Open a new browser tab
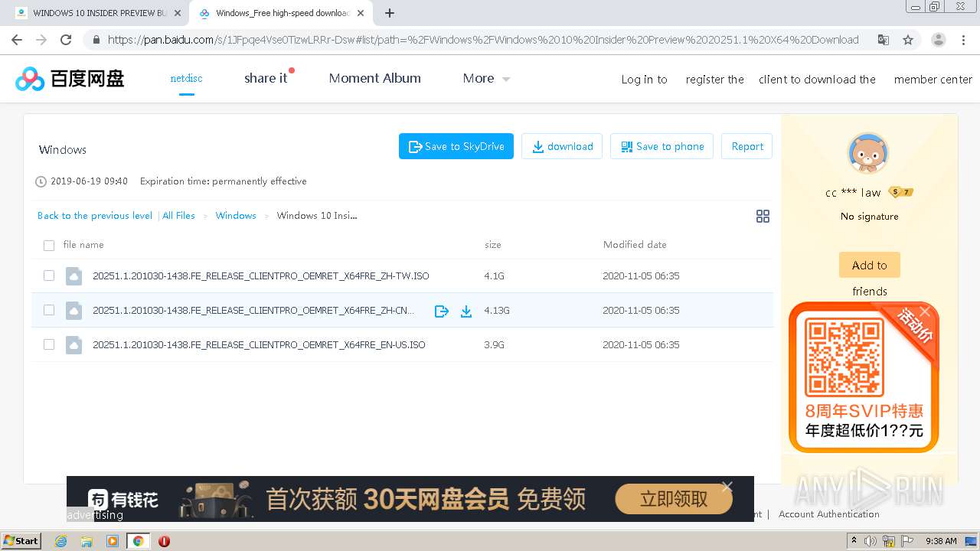The image size is (980, 551). pyautogui.click(x=390, y=13)
